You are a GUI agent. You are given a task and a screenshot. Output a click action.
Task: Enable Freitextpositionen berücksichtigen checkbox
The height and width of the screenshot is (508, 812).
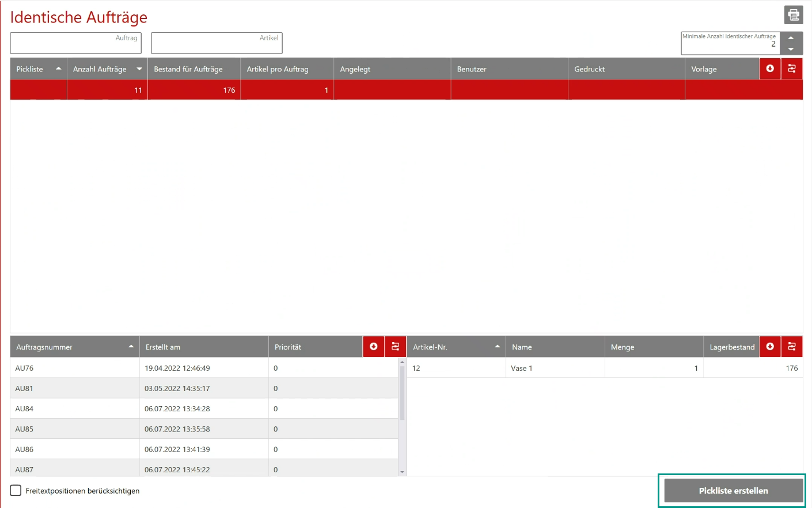16,491
